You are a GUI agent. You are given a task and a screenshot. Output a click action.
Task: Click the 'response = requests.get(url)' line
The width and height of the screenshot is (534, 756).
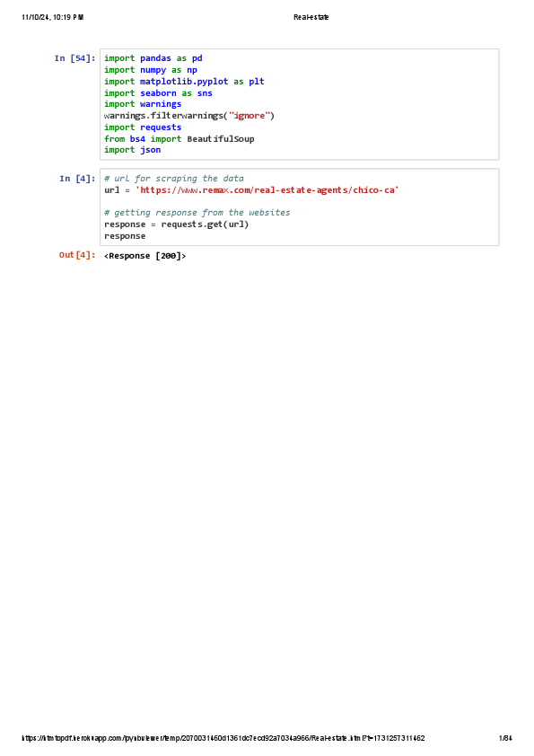[177, 224]
